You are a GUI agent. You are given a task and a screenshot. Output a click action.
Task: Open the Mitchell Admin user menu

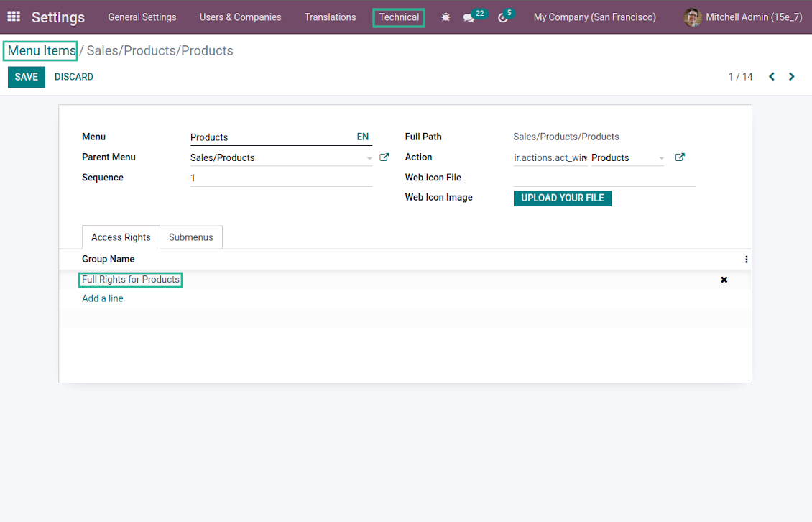tap(744, 17)
